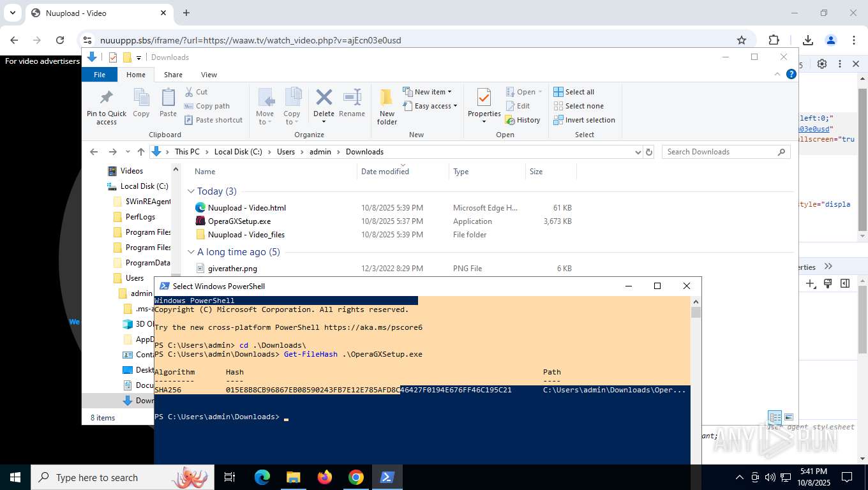Reload the Chrome page

click(x=60, y=40)
